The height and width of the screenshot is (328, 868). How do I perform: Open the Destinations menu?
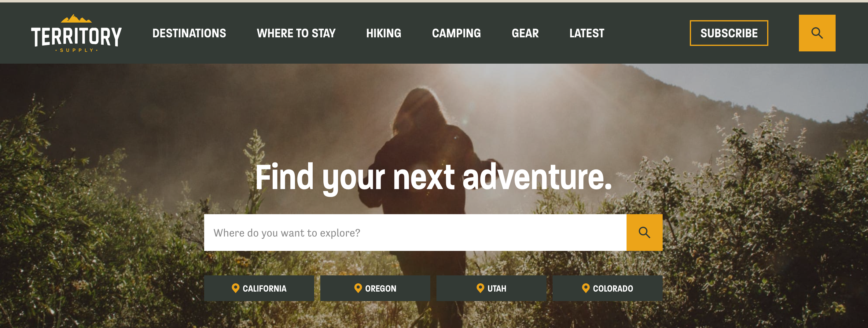tap(189, 33)
